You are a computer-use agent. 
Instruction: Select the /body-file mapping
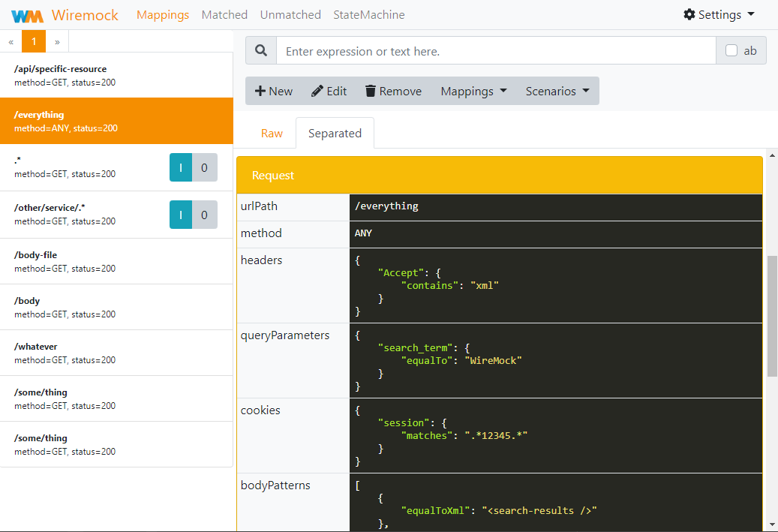tap(116, 262)
